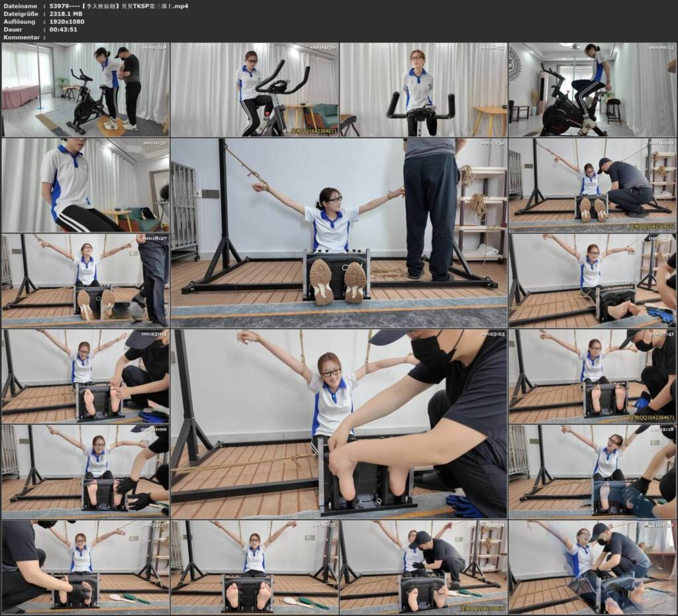The height and width of the screenshot is (616, 678).
Task: Click the resolution value 1920x1080
Action: coord(67,22)
